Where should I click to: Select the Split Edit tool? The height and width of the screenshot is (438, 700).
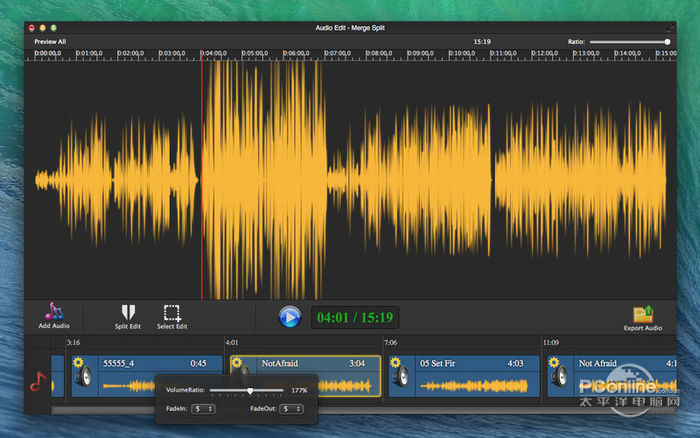click(x=127, y=312)
